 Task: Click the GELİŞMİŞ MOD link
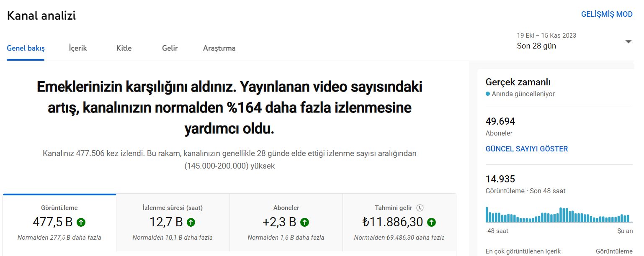coord(607,14)
